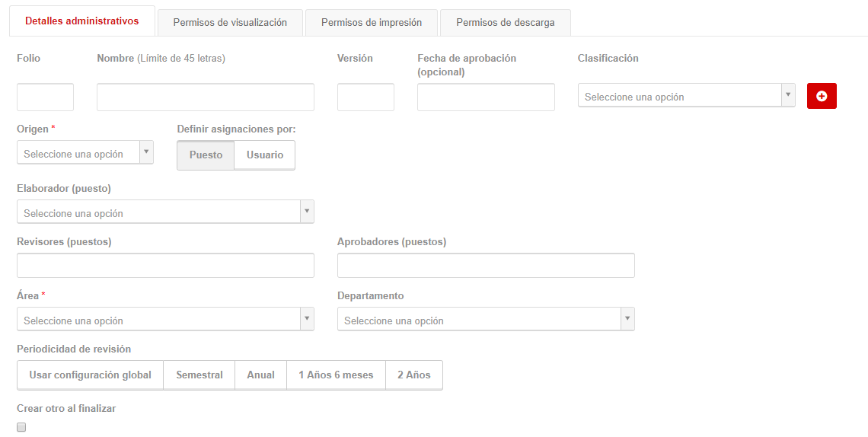Switch to Permisos de impresión tab

(x=372, y=23)
